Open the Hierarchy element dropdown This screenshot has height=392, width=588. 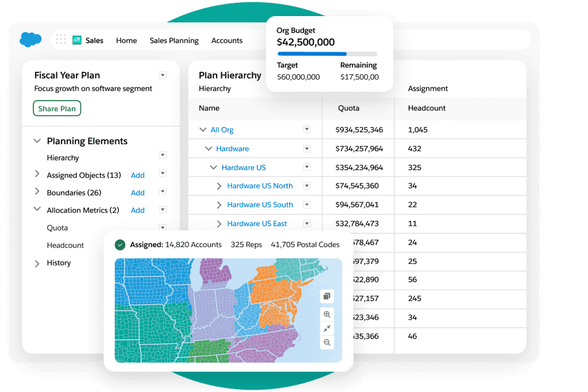(163, 155)
